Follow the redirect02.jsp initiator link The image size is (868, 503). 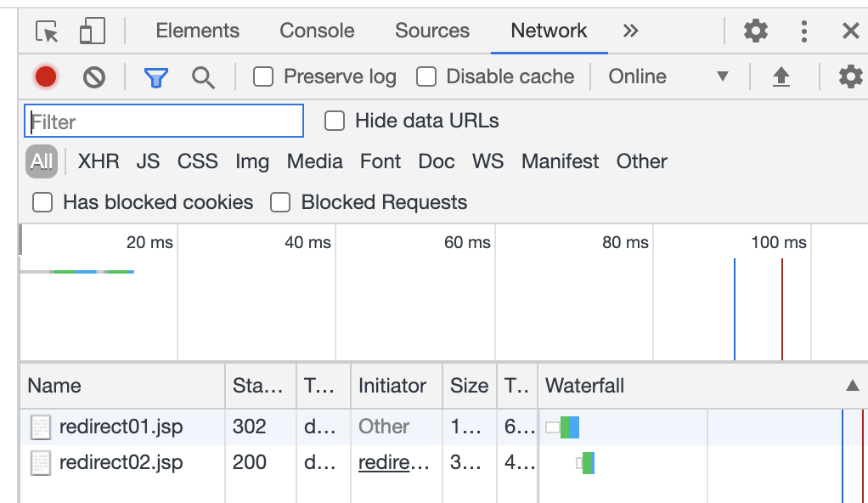[x=393, y=462]
